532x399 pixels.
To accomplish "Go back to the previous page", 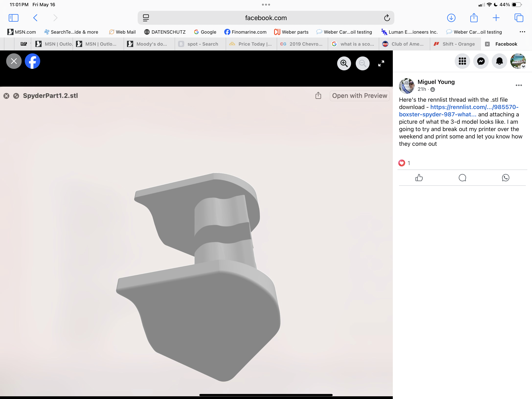I will pyautogui.click(x=35, y=18).
